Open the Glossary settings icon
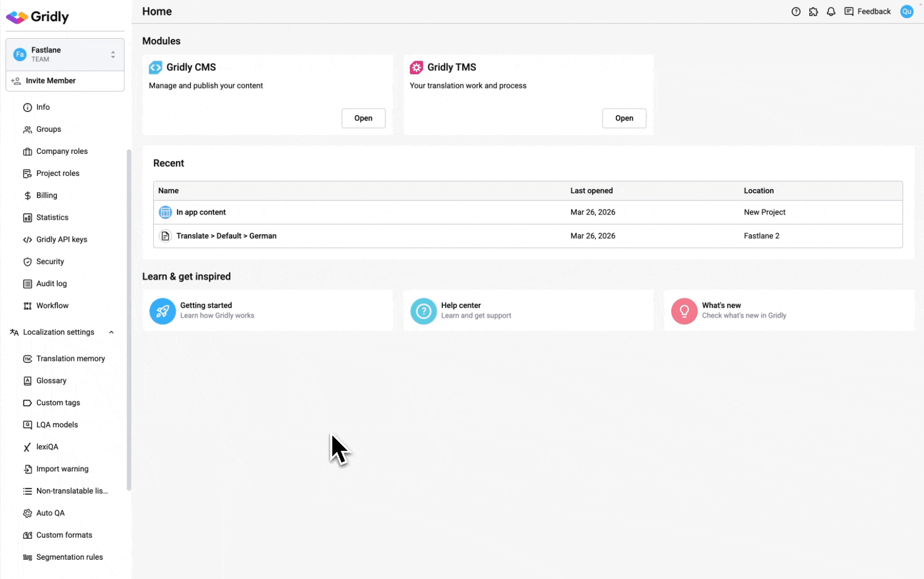 pyautogui.click(x=27, y=381)
